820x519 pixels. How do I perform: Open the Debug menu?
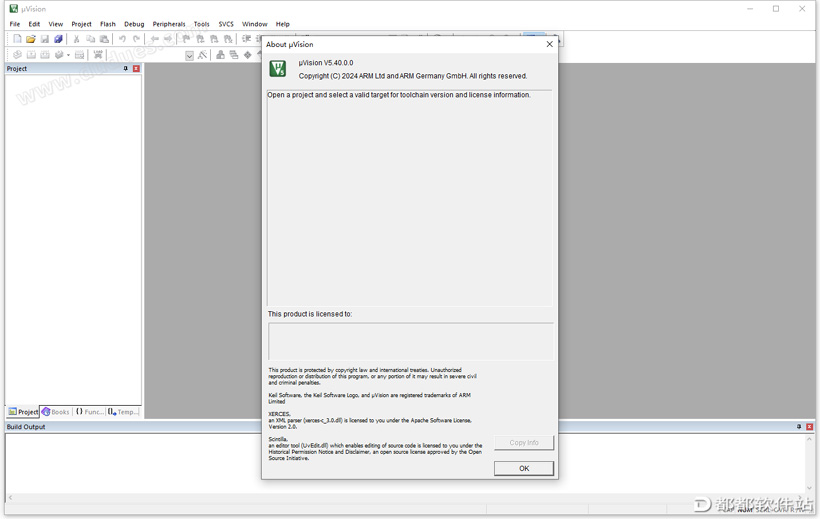134,24
